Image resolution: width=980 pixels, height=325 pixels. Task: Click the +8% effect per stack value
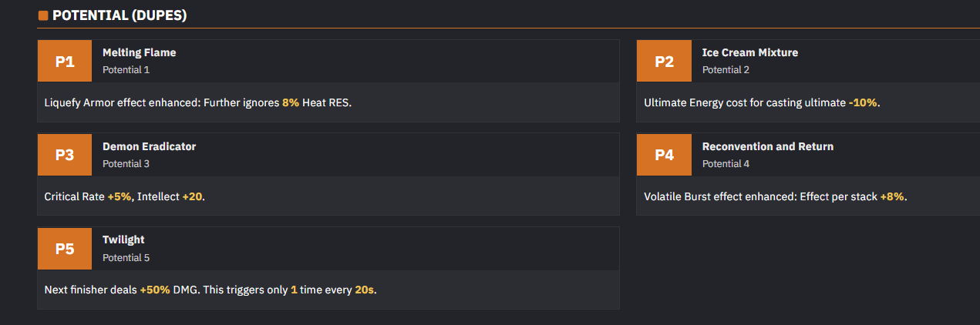892,196
